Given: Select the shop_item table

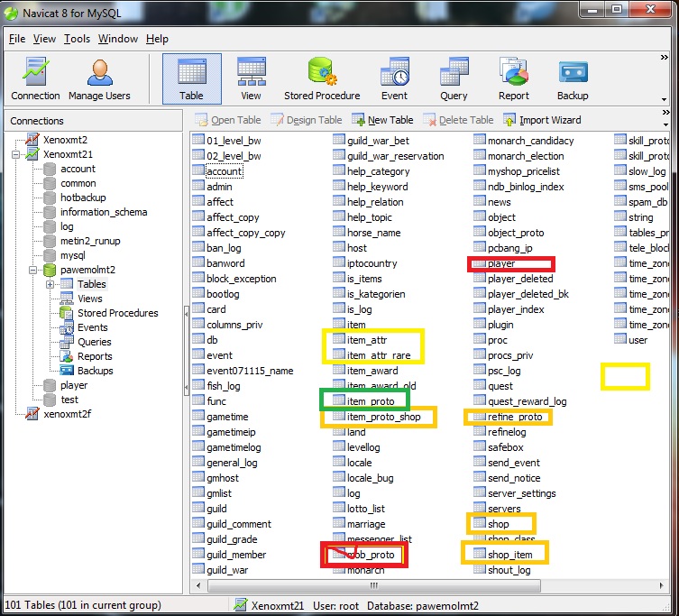Looking at the screenshot, I should [x=510, y=555].
